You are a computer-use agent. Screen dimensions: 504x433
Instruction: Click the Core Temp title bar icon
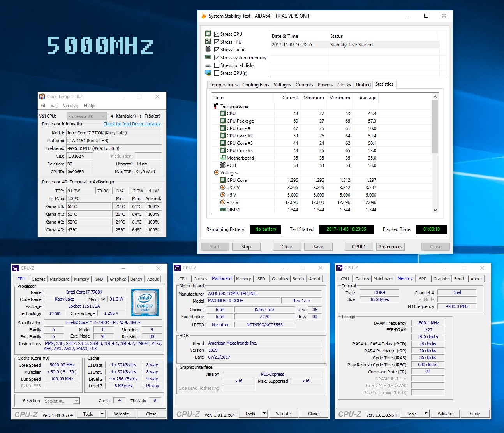pos(42,97)
